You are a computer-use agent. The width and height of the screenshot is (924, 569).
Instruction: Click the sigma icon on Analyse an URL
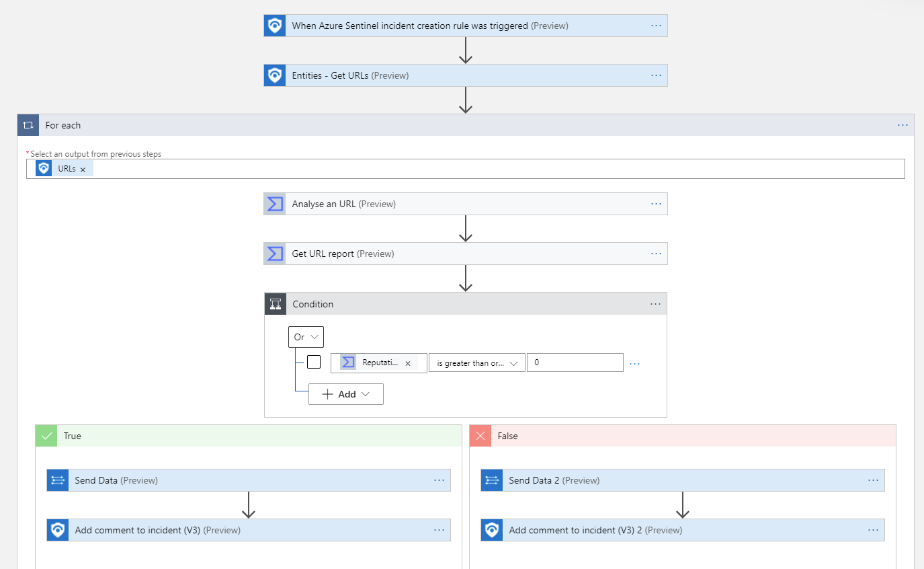[x=275, y=204]
